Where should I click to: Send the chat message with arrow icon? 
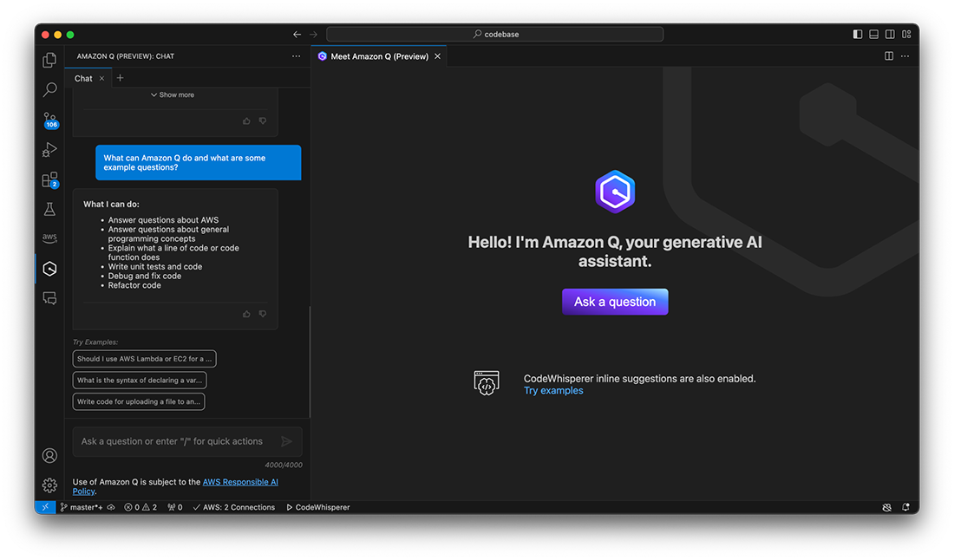click(x=286, y=441)
